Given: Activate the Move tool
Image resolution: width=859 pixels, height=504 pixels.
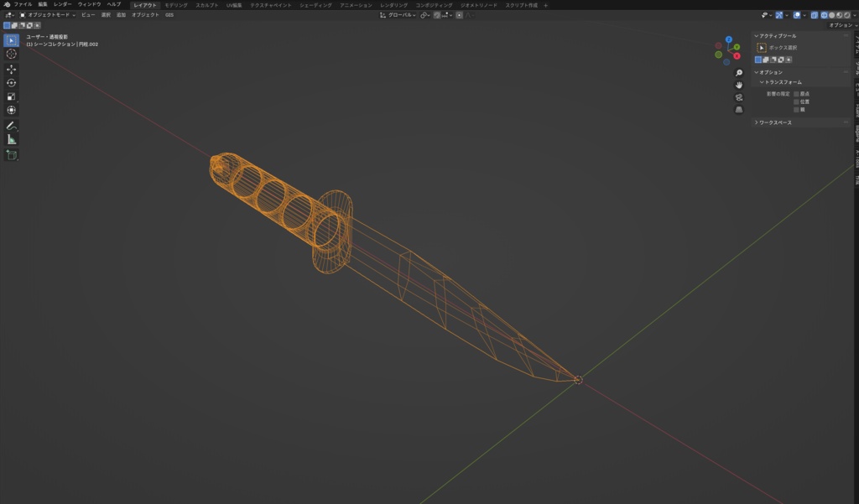Looking at the screenshot, I should tap(11, 69).
